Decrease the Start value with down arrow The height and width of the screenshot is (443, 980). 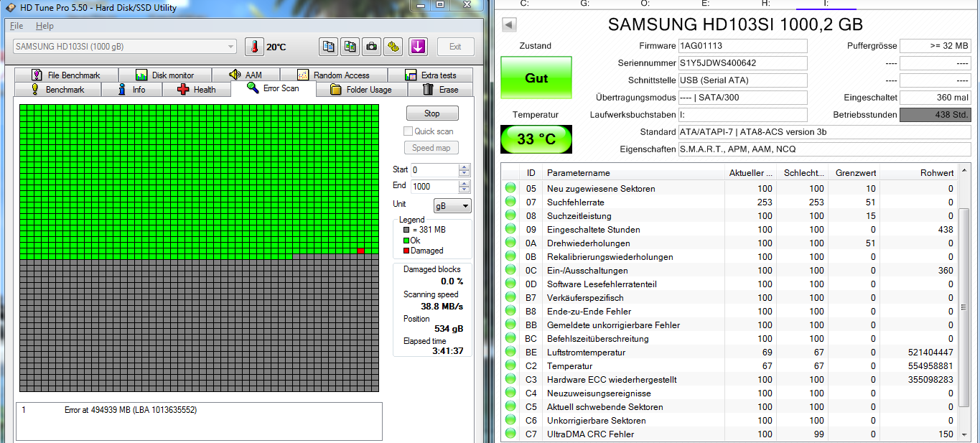click(x=464, y=174)
